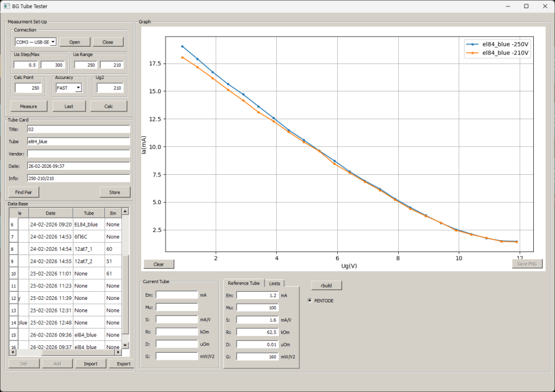Image resolution: width=555 pixels, height=392 pixels.
Task: Click Current Tube Ri field
Action: [177, 332]
